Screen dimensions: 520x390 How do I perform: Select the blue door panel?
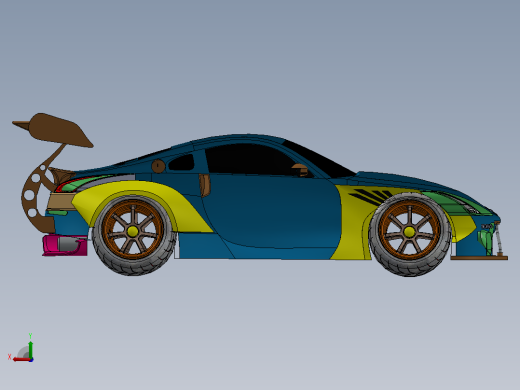[273, 213]
